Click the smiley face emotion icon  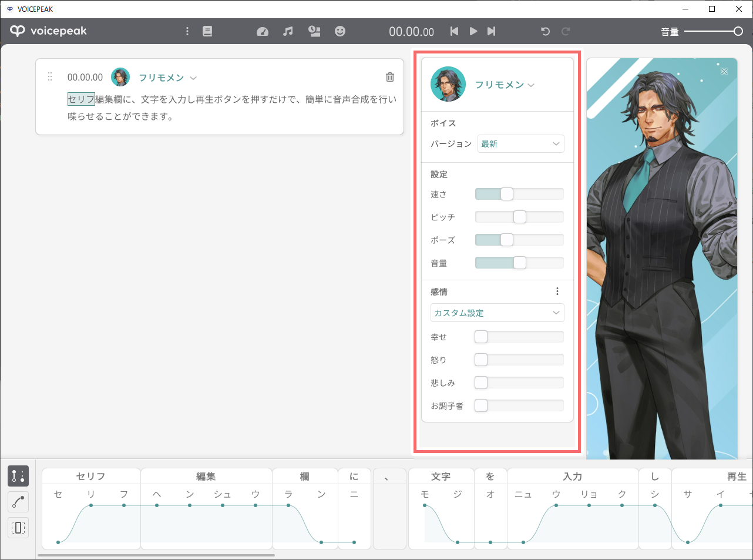pyautogui.click(x=340, y=31)
